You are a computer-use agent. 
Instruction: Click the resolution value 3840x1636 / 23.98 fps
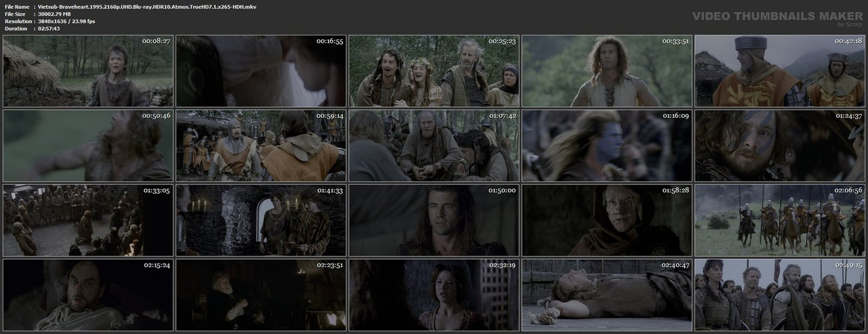pos(67,21)
